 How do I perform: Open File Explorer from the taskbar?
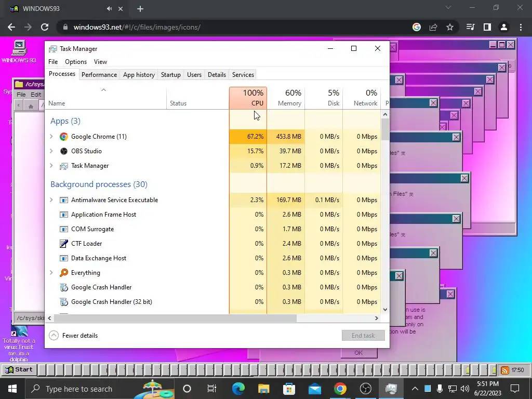coord(263,389)
